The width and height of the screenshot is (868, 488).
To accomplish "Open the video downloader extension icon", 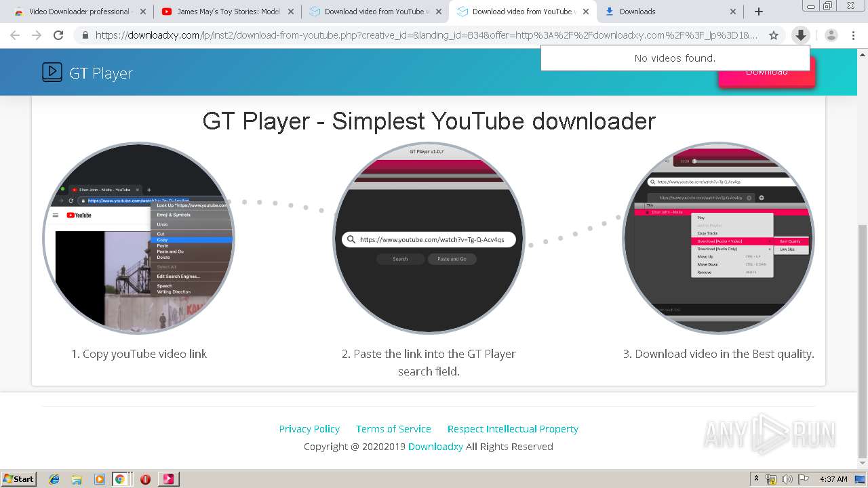I will (801, 35).
